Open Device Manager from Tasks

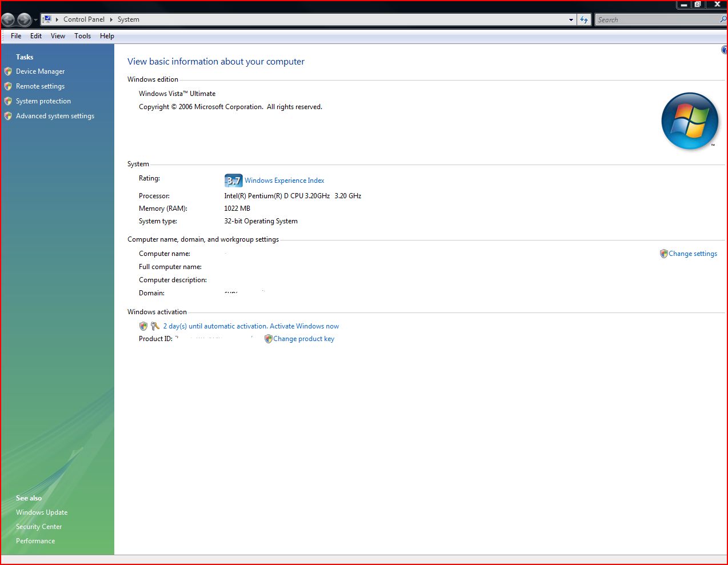pos(40,71)
